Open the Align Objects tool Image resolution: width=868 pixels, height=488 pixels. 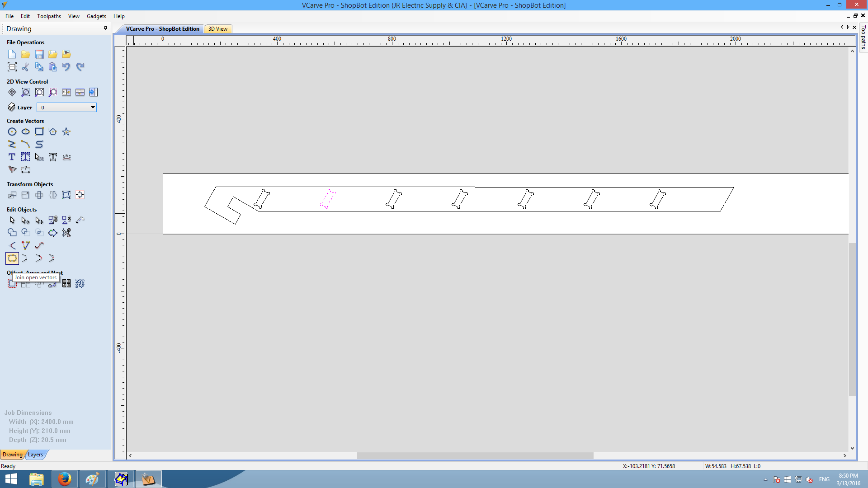(80, 195)
